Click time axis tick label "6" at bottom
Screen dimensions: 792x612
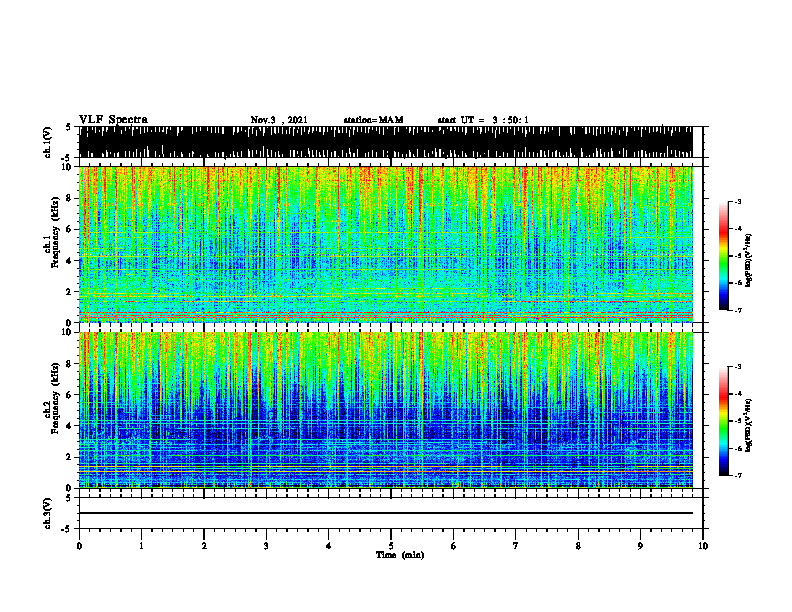454,546
